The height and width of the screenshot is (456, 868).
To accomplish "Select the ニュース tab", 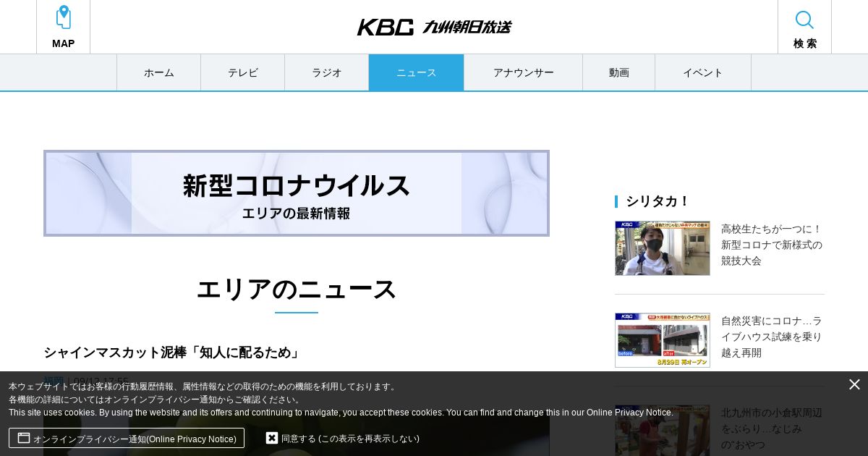I will pos(417,72).
